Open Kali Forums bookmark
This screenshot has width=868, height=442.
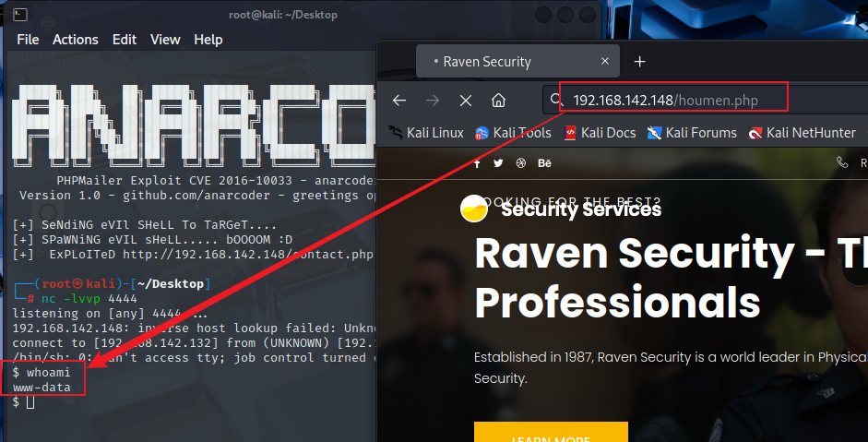click(x=692, y=133)
